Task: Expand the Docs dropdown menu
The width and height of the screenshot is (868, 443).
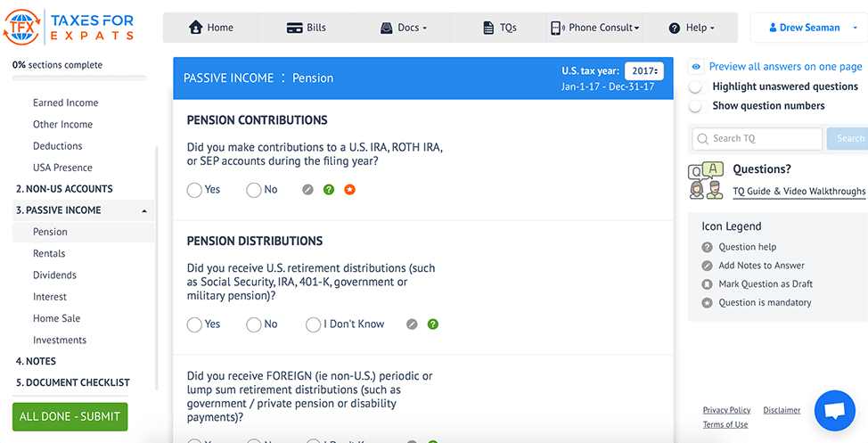Action: pyautogui.click(x=403, y=28)
